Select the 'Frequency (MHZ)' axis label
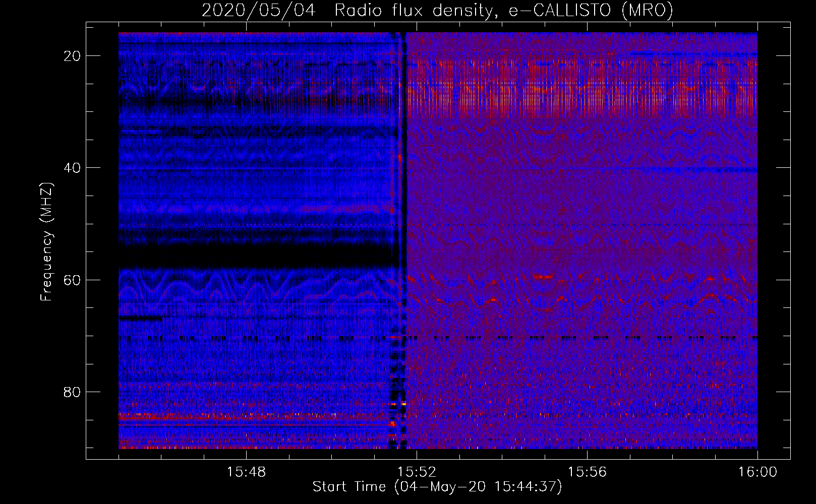Screen dimensions: 816x504 click(x=46, y=242)
